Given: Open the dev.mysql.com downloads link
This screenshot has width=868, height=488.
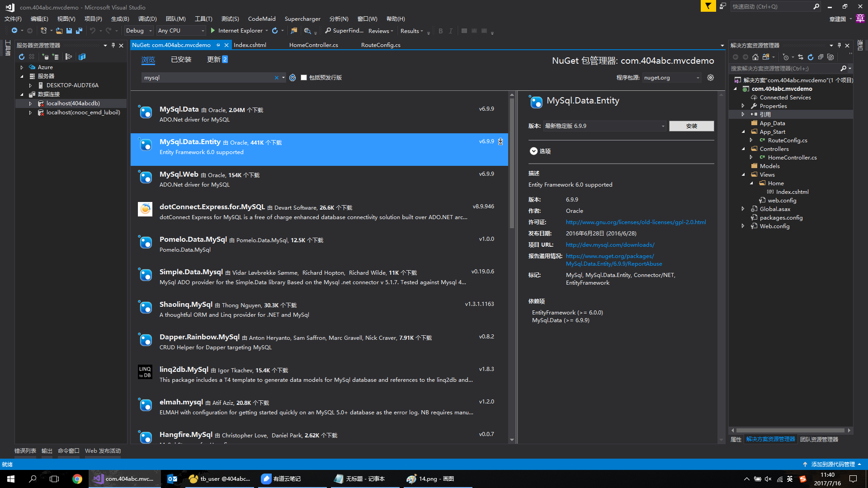Looking at the screenshot, I should coord(610,245).
